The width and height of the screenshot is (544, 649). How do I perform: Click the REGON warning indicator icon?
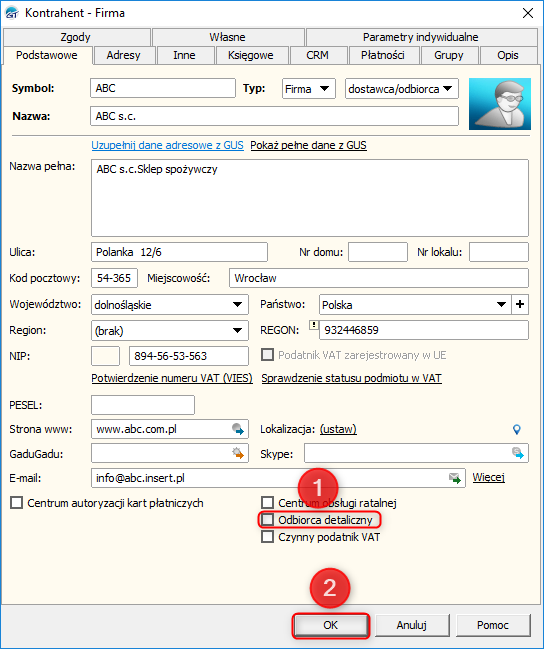pyautogui.click(x=314, y=325)
